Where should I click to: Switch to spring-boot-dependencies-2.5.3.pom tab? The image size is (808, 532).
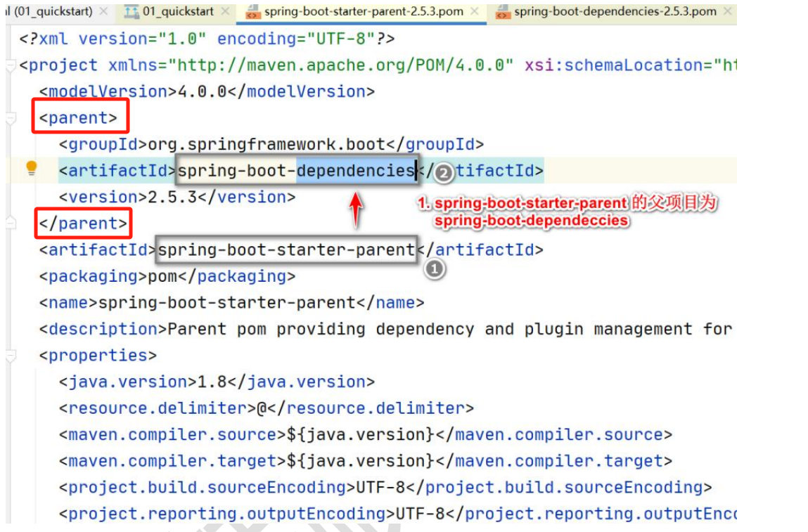point(615,11)
